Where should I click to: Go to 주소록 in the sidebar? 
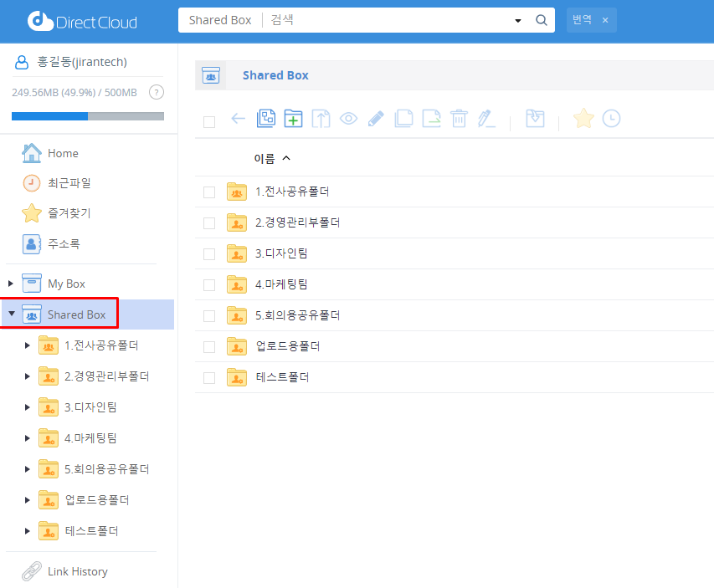(64, 244)
